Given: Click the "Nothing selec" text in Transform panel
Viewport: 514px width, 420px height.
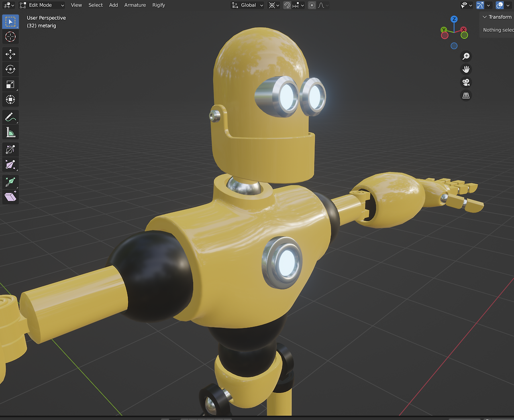Looking at the screenshot, I should coord(498,30).
